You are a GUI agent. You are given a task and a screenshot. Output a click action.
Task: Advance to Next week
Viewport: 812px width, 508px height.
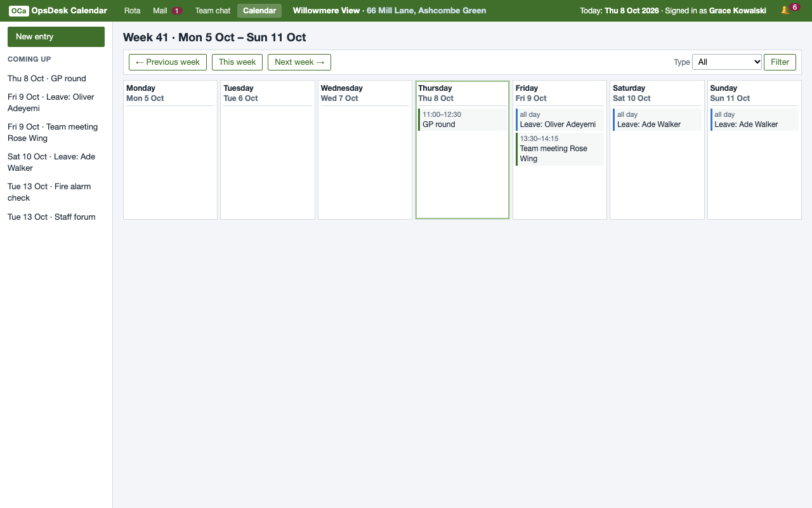click(x=299, y=62)
